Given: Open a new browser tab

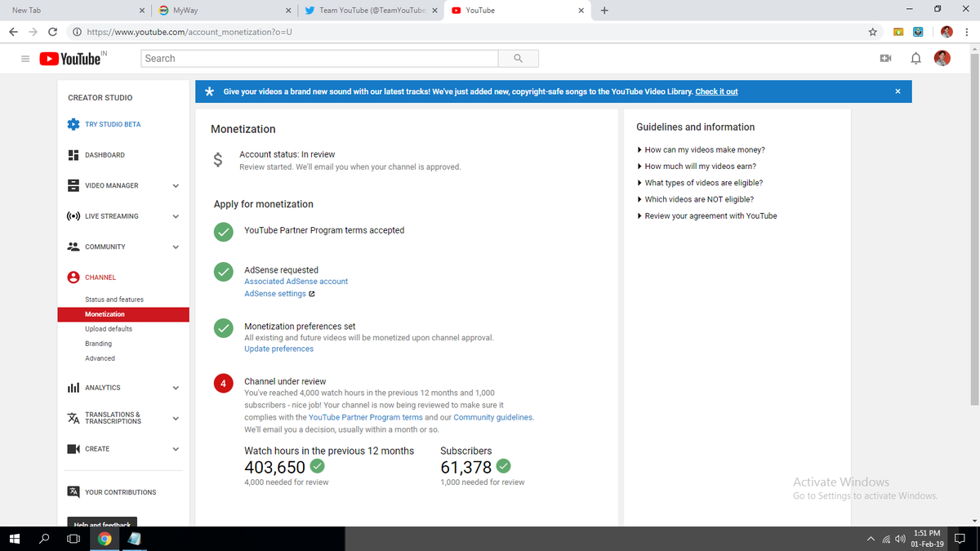Looking at the screenshot, I should [604, 11].
